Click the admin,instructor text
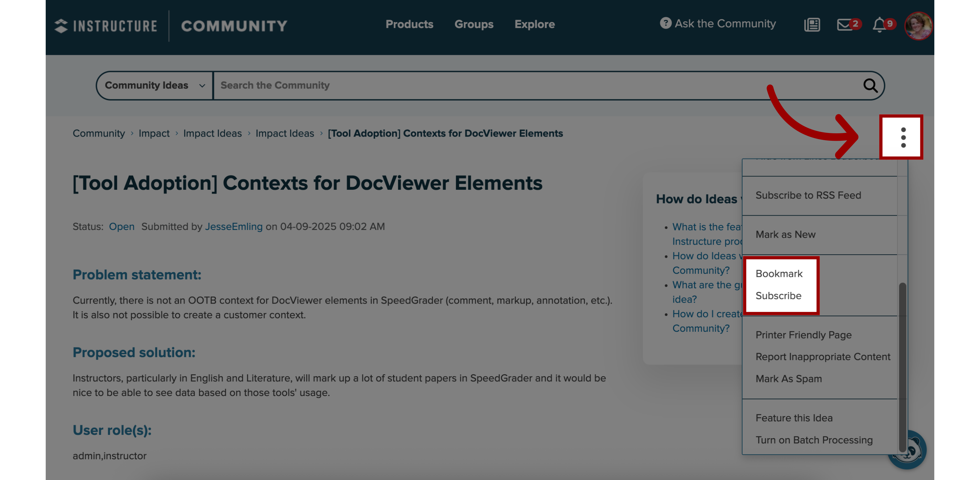This screenshot has width=980, height=480. (x=109, y=455)
